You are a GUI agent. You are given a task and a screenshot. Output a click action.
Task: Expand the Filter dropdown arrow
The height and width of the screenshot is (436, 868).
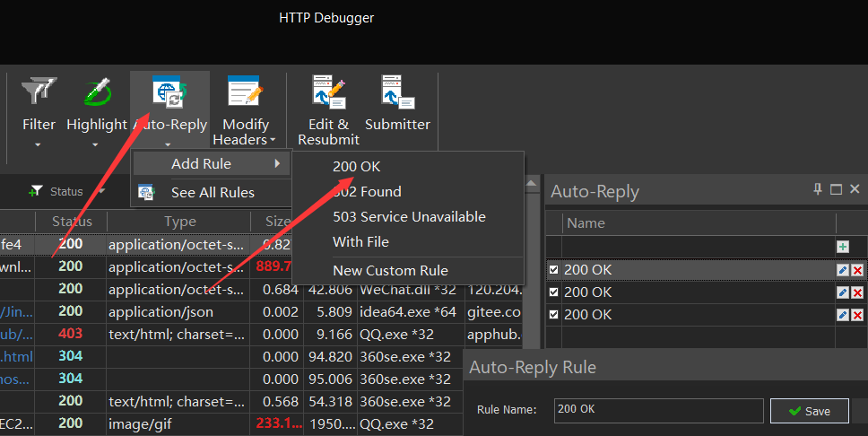tap(39, 145)
